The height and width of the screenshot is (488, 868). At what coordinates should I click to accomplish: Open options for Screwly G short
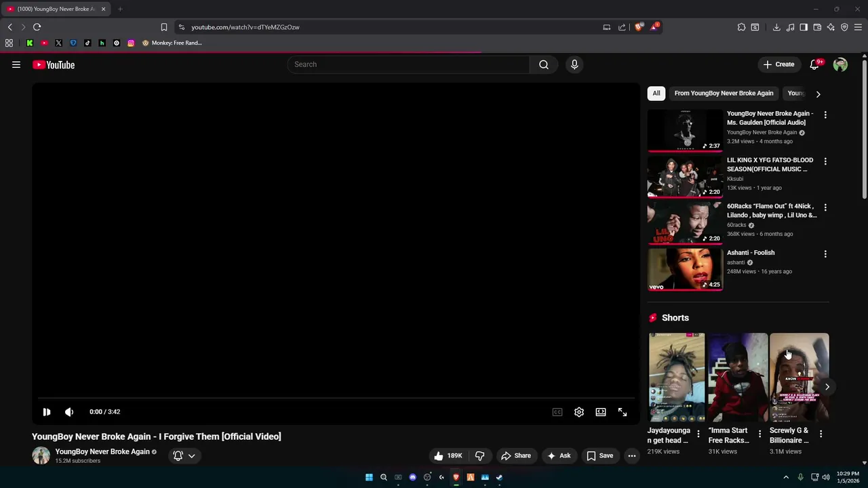[821, 434]
